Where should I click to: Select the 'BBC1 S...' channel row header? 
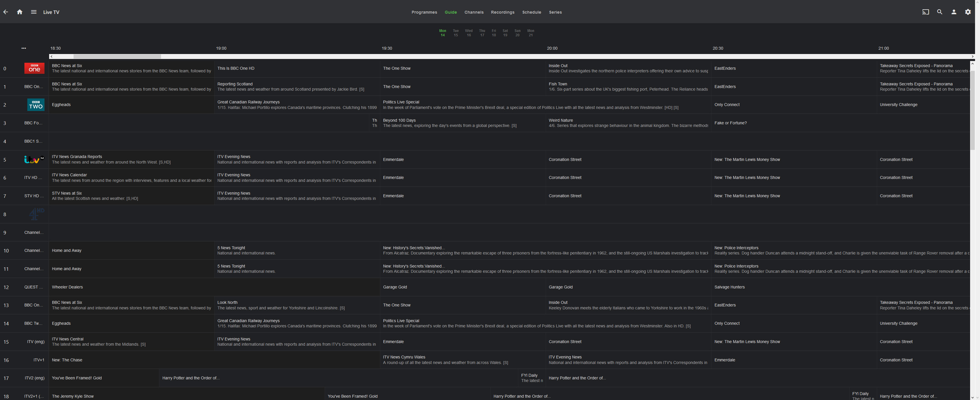coord(24,141)
